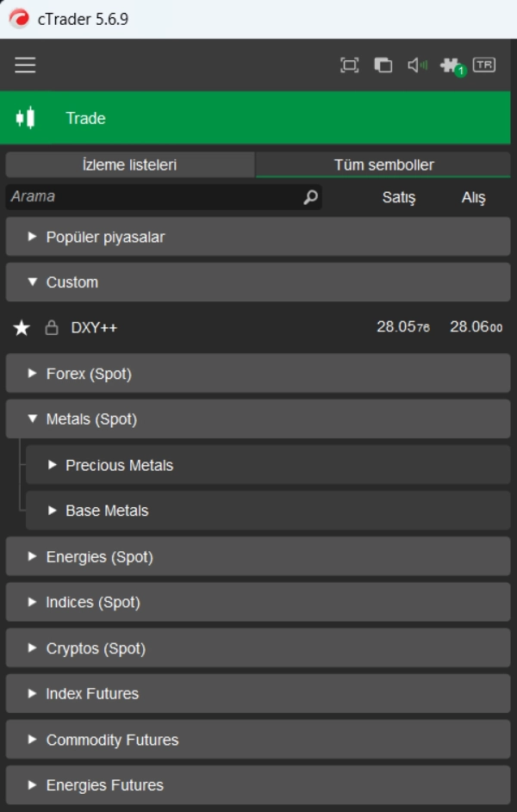Click the search magnifier in the Arama field
The image size is (517, 812).
(x=308, y=196)
